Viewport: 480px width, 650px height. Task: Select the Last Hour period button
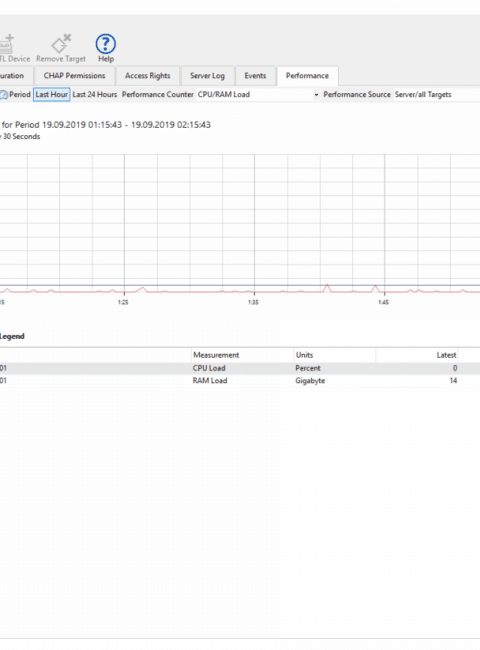coord(51,95)
